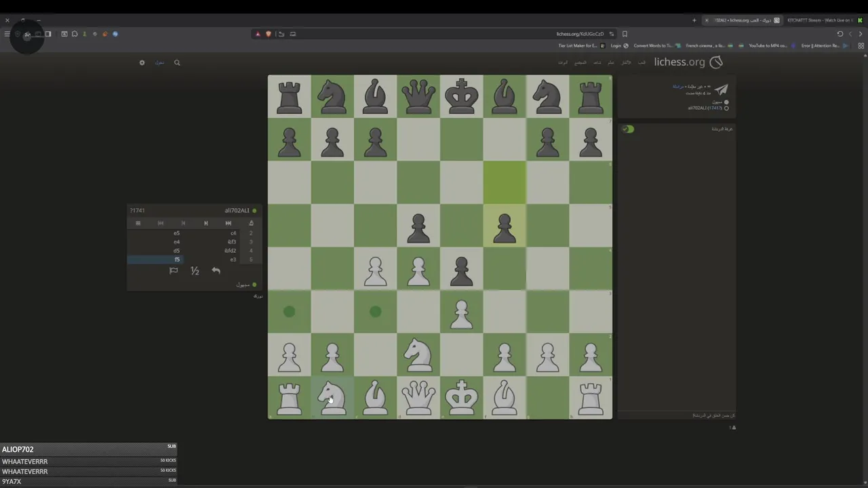Request takeback with the undo arrow
The width and height of the screenshot is (868, 488).
pos(216,270)
